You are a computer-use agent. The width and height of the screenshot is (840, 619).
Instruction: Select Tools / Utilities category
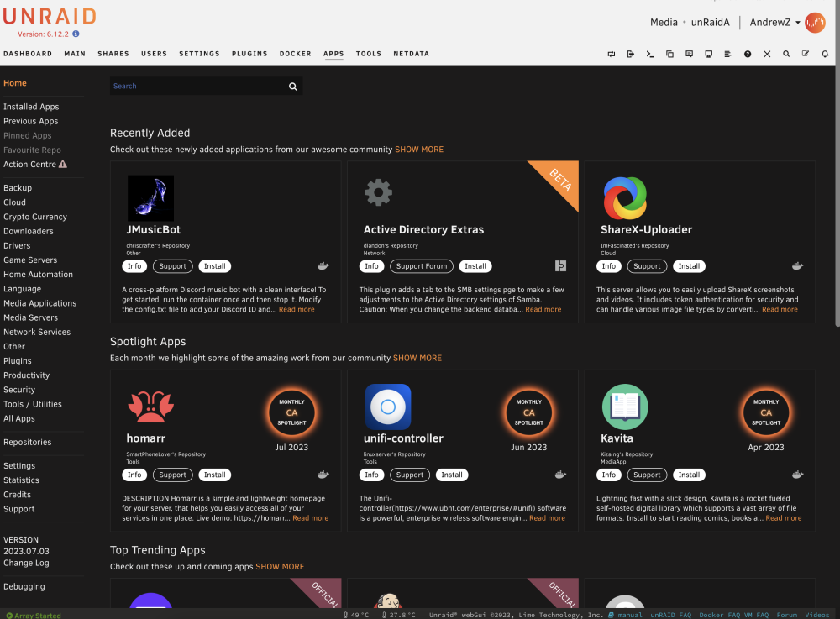[33, 404]
